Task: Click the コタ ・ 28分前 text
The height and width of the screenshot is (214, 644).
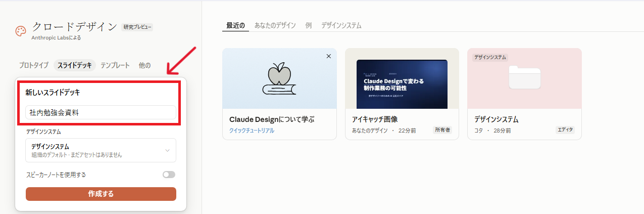Action: [492, 131]
